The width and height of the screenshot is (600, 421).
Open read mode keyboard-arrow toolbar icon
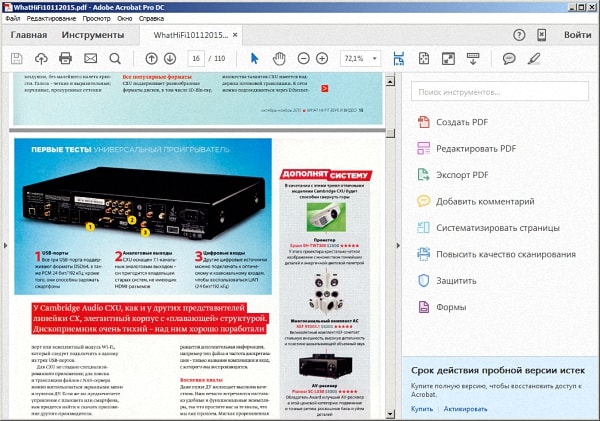[473, 59]
